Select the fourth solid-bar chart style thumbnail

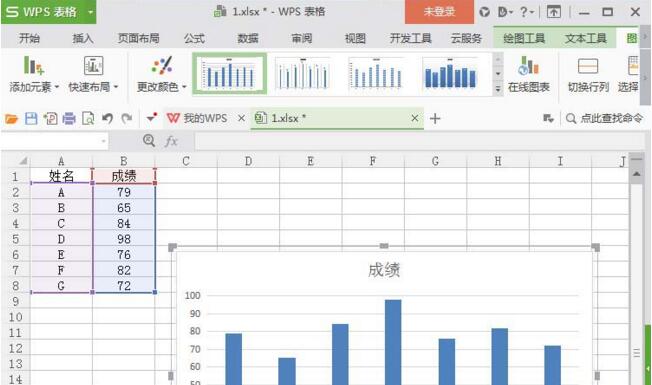450,74
